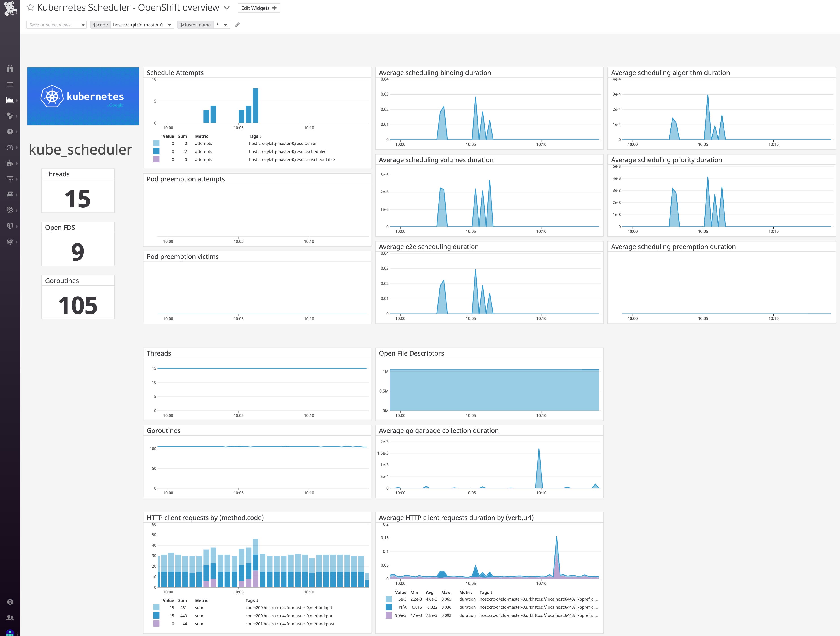This screenshot has height=636, width=840.
Task: Open the Integrations puzzle piece icon
Action: [10, 163]
